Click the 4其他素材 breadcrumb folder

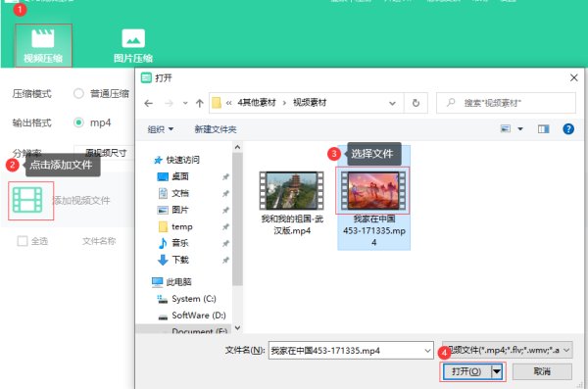coord(257,103)
